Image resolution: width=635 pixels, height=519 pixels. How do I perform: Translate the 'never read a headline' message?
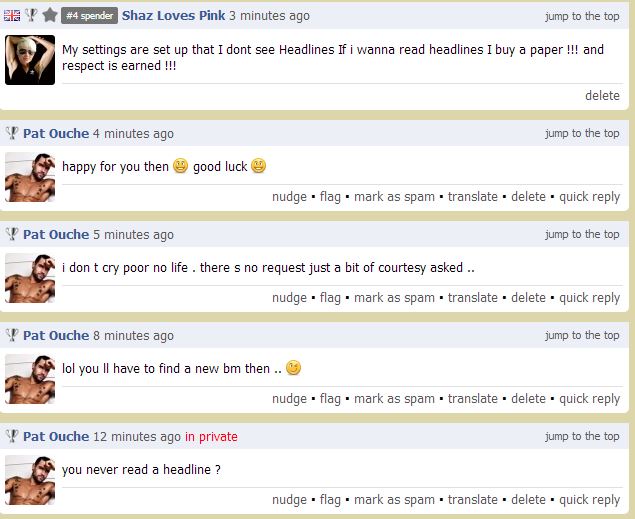point(473,500)
